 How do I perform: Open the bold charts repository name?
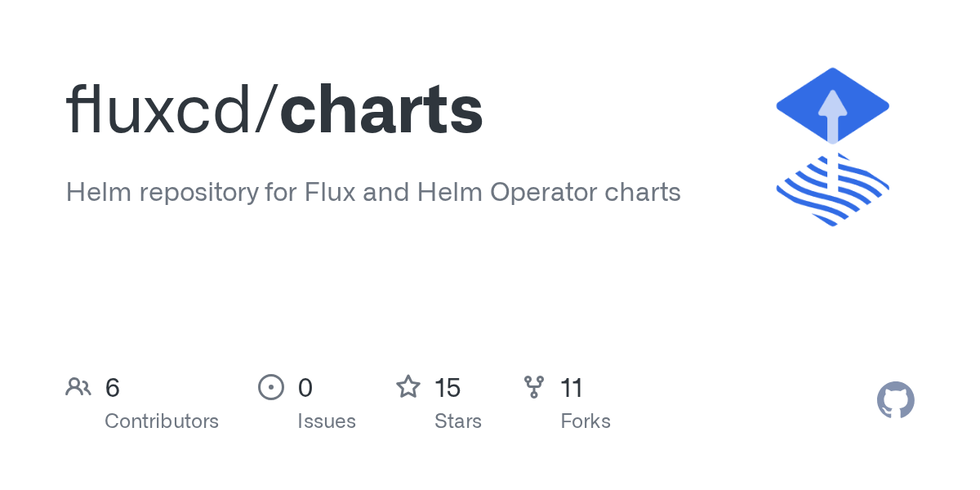381,110
